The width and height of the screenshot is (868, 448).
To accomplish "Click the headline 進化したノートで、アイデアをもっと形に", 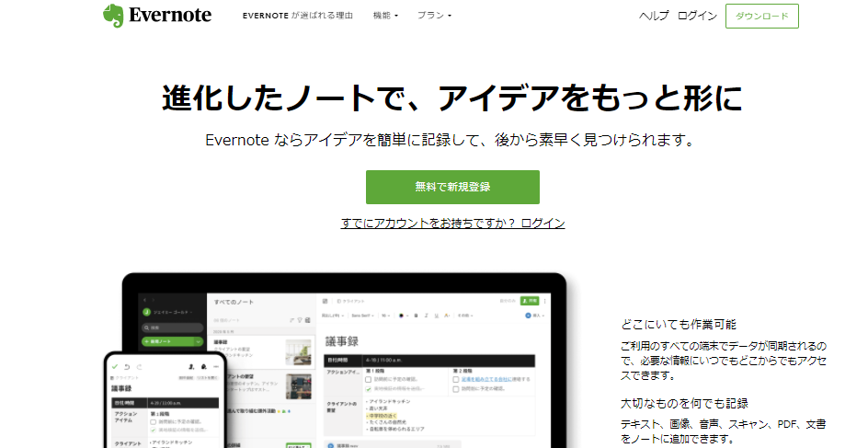I will pos(452,98).
